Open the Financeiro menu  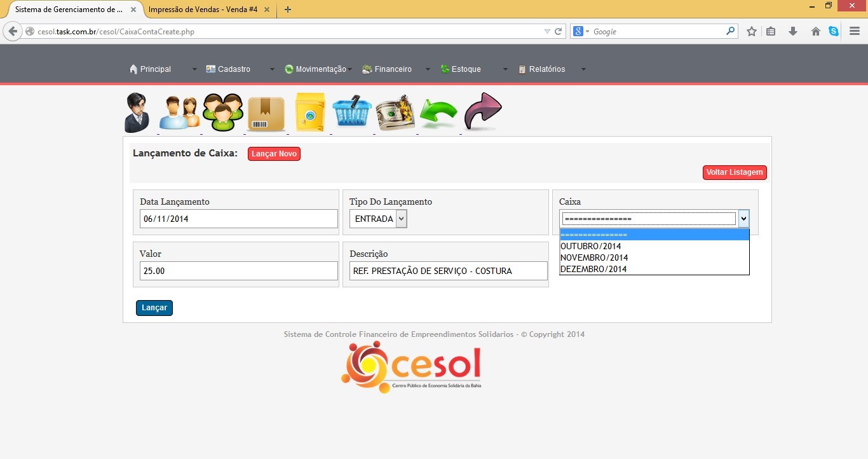tap(393, 69)
